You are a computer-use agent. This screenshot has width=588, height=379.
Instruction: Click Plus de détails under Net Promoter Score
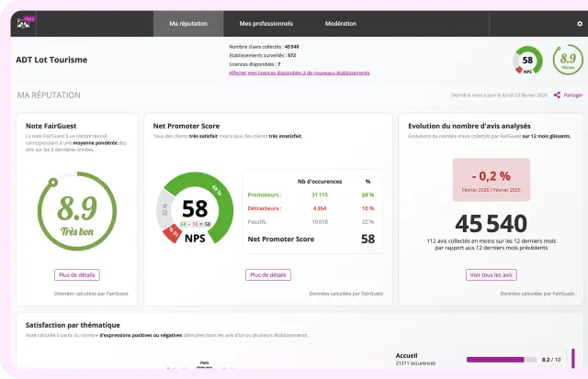pos(268,275)
